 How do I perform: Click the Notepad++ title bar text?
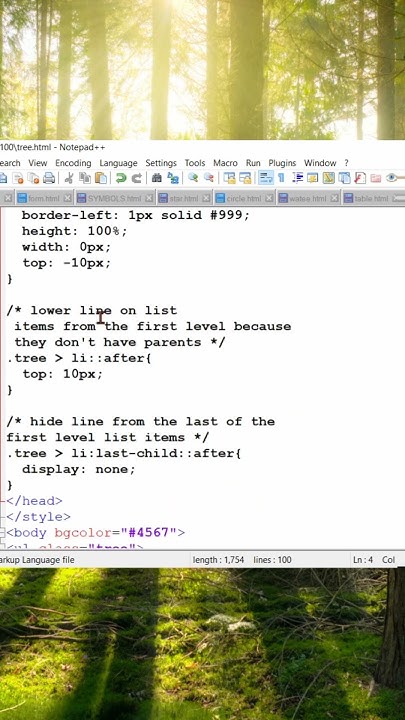(x=53, y=147)
